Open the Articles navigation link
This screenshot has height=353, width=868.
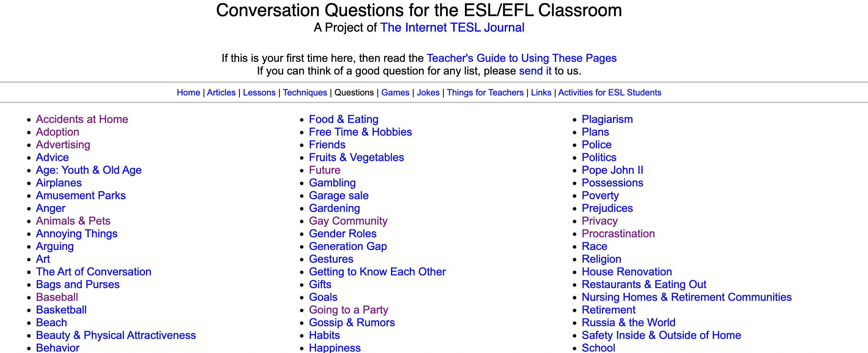[x=221, y=92]
